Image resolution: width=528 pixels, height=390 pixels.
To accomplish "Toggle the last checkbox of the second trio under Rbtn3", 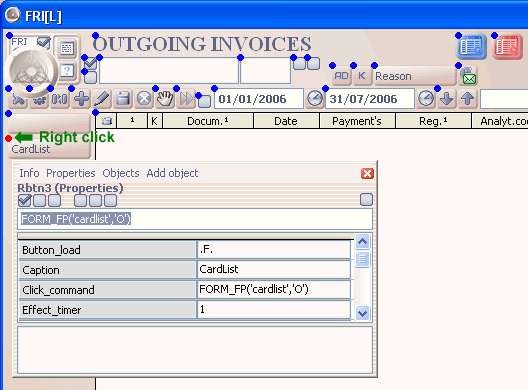I will click(110, 200).
